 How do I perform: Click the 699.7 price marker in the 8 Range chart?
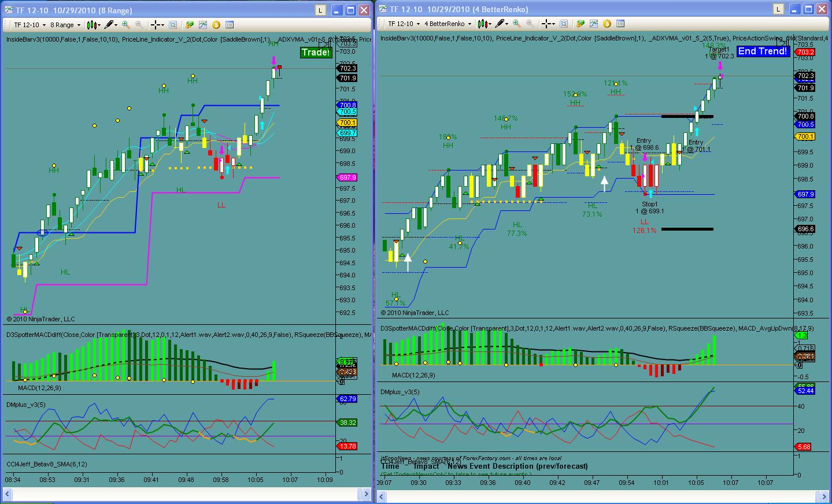point(347,133)
